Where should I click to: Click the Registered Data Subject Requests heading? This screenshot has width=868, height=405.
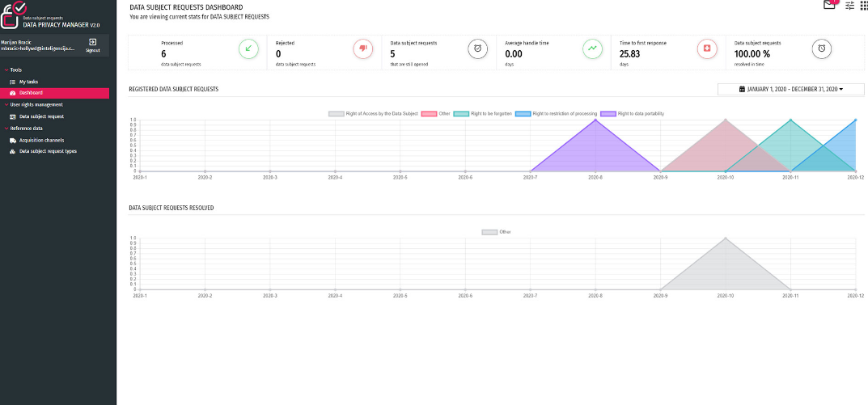click(173, 89)
